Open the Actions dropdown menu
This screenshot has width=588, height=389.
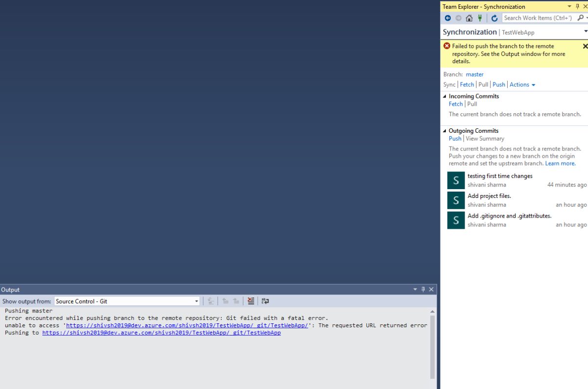(x=522, y=85)
